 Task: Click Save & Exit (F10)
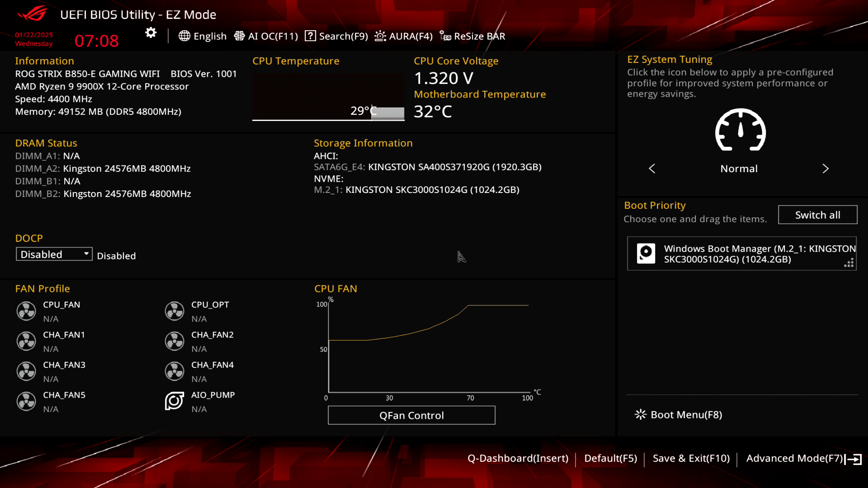pyautogui.click(x=691, y=459)
